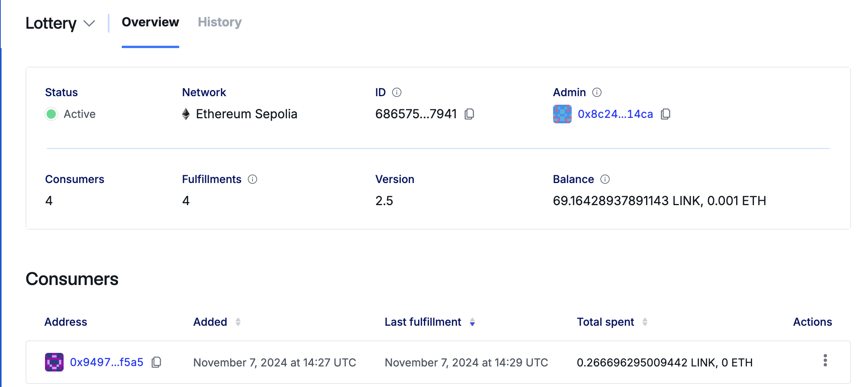Click the Balance info icon
The image size is (868, 387).
605,179
